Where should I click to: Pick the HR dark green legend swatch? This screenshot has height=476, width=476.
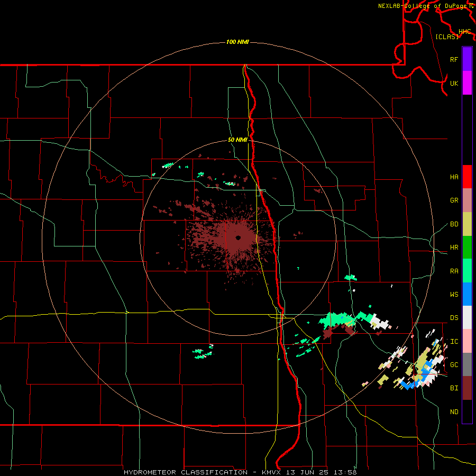click(x=467, y=248)
